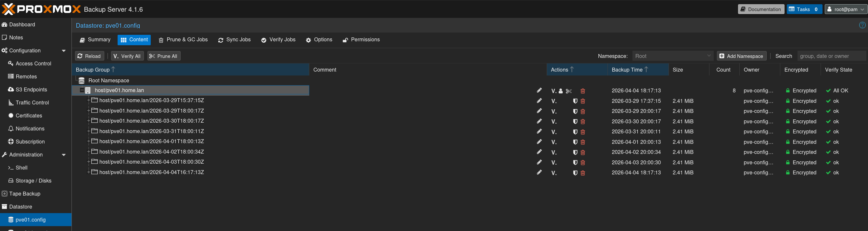868x231 pixels.
Task: Delete snapshot 2026-03-31T18:00:11Z with the trash icon
Action: (583, 132)
